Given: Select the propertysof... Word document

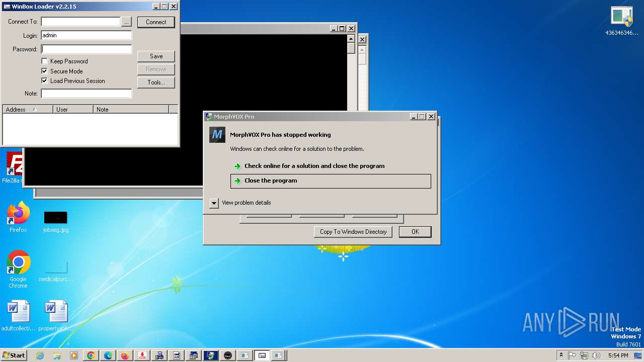Looking at the screenshot, I should [x=56, y=316].
